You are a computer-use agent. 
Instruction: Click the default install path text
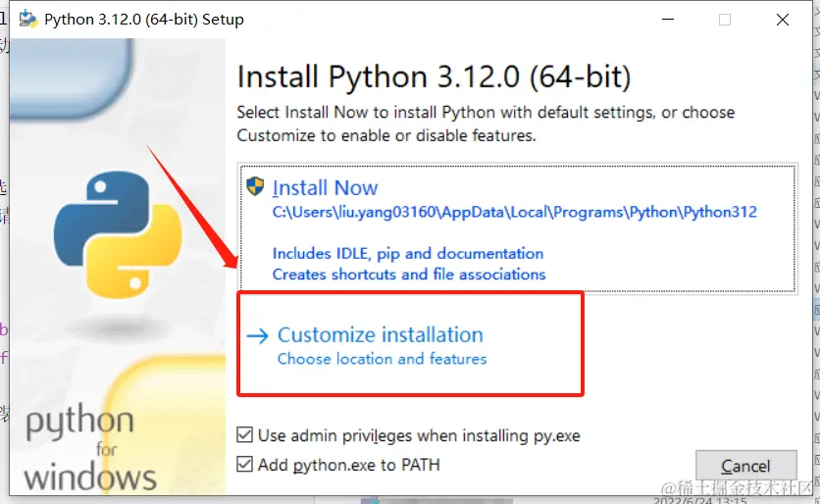pyautogui.click(x=515, y=212)
